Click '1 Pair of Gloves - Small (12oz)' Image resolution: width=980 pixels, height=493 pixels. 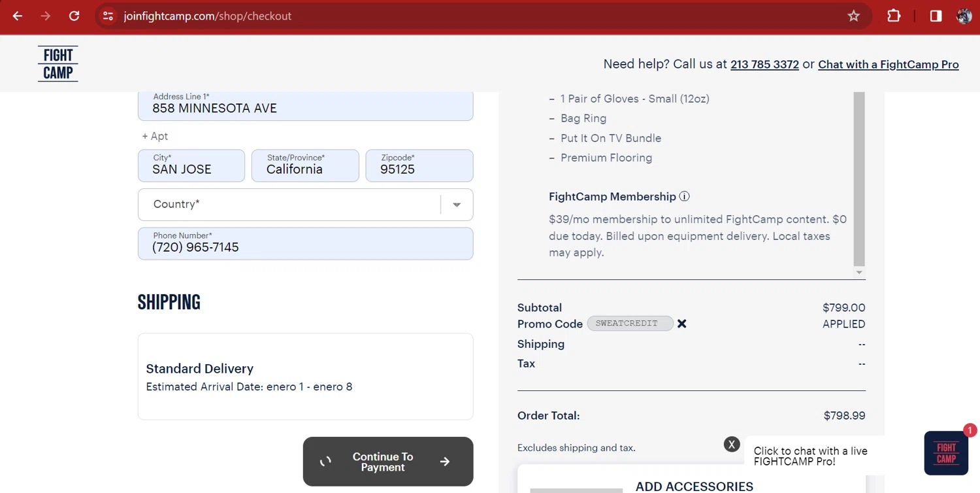click(635, 99)
